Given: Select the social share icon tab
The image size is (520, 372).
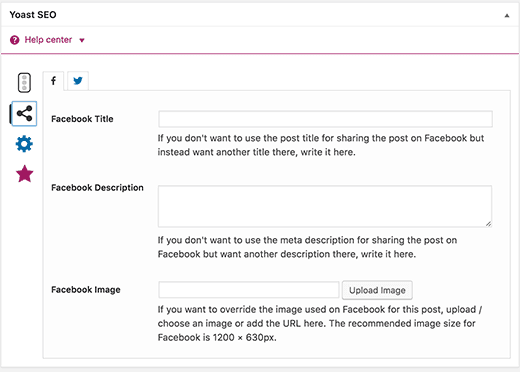Looking at the screenshot, I should click(24, 114).
